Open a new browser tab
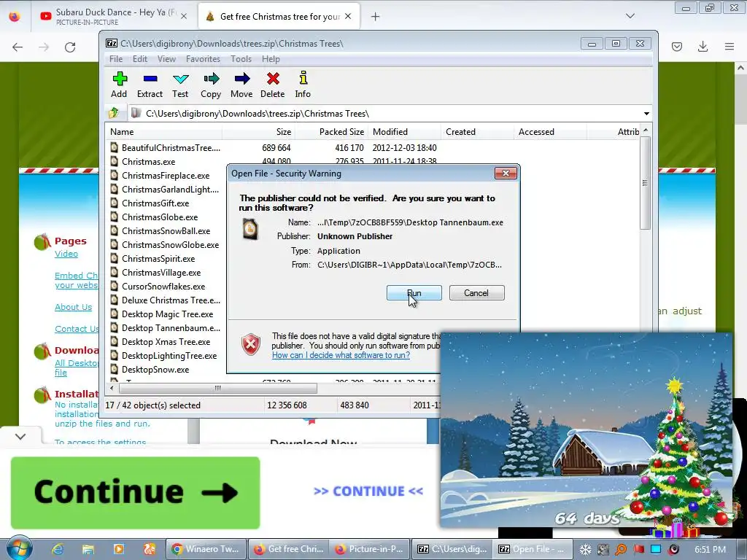747x560 pixels. tap(376, 17)
